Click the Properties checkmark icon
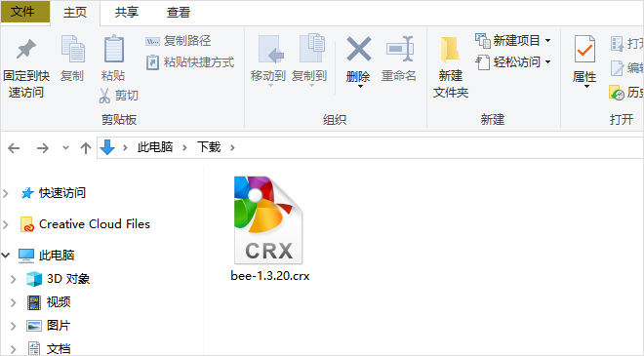This screenshot has height=356, width=644. (584, 49)
